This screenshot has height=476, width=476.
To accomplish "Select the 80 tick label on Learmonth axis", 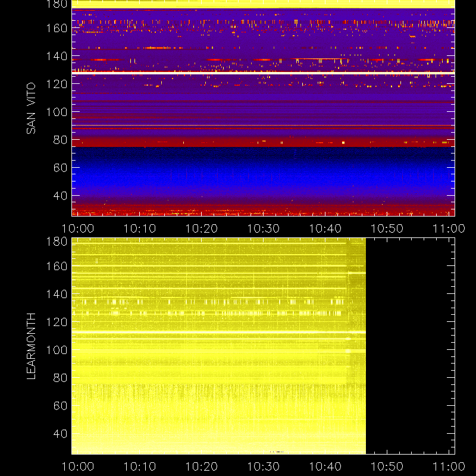I will pos(60,378).
